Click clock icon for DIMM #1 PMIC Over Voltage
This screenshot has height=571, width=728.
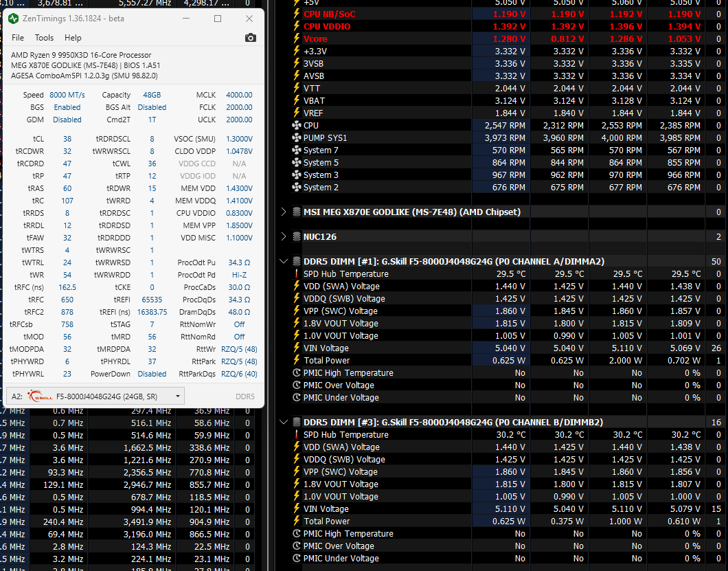(x=296, y=385)
